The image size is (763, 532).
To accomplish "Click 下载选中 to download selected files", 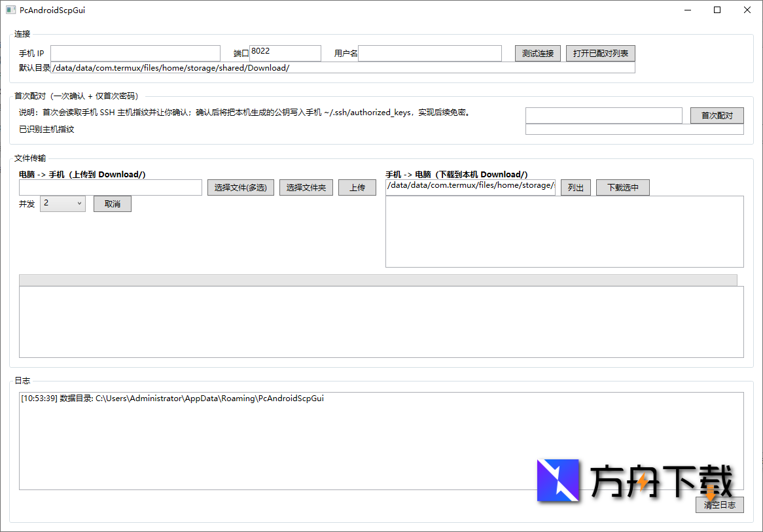I will tap(622, 187).
